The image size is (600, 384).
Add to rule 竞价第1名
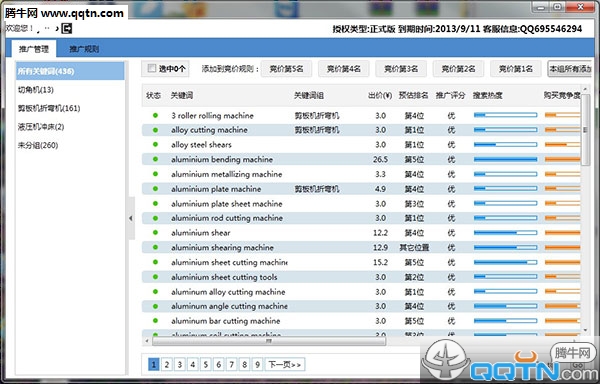[x=515, y=69]
